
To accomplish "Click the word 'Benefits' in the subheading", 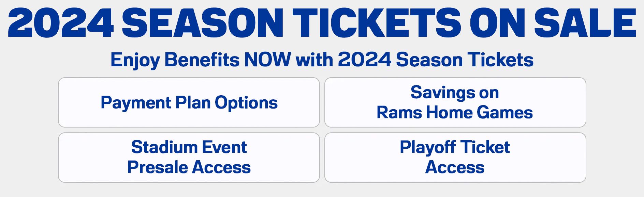I will (x=202, y=60).
